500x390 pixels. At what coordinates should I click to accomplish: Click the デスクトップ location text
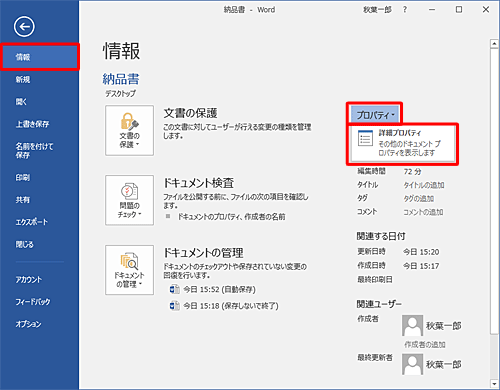120,94
